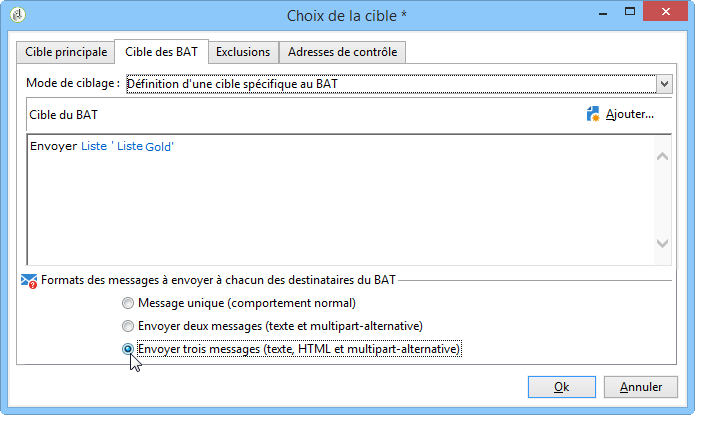The image size is (715, 432).
Task: Open the Liste 'Liste Gold' link
Action: coord(127,146)
